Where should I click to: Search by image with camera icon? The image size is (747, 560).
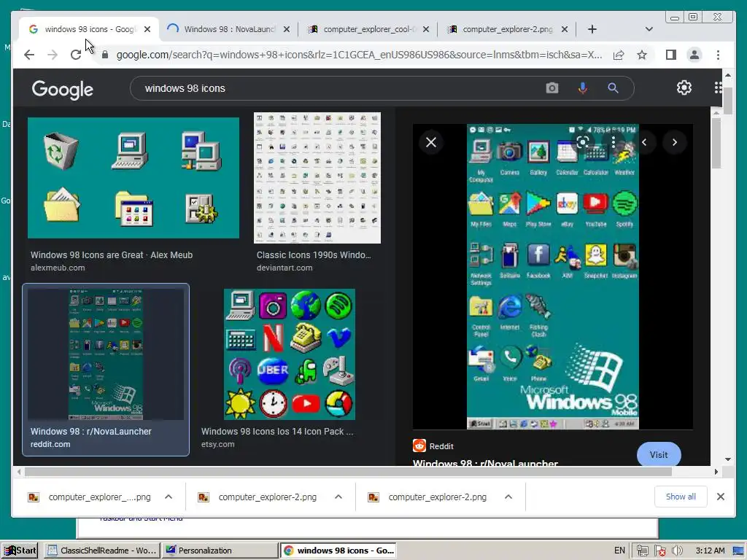[552, 88]
